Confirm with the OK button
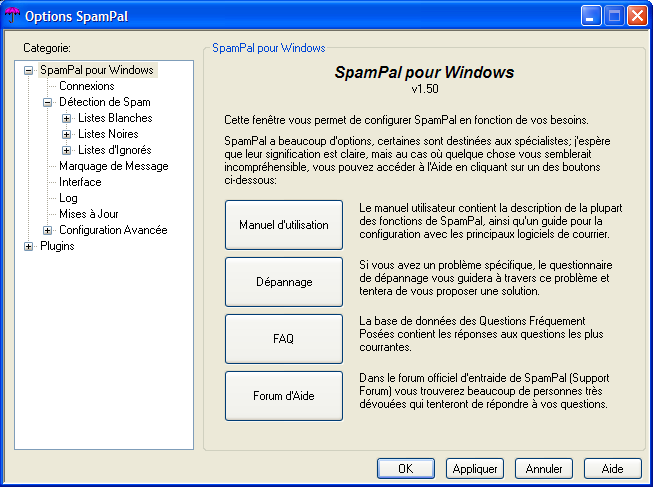 [x=406, y=469]
